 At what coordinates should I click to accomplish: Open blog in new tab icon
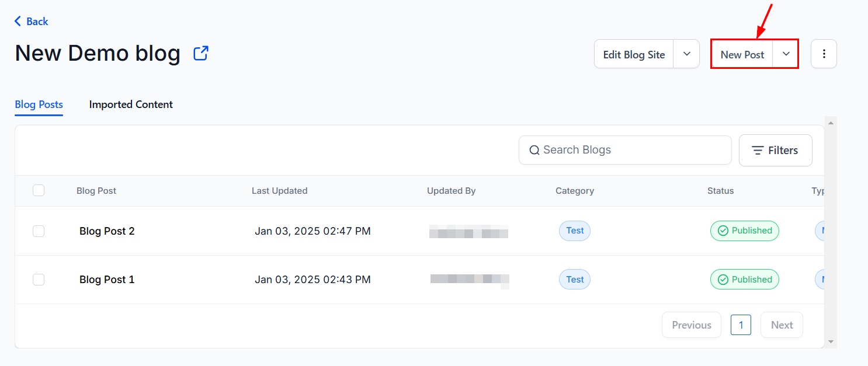(201, 54)
